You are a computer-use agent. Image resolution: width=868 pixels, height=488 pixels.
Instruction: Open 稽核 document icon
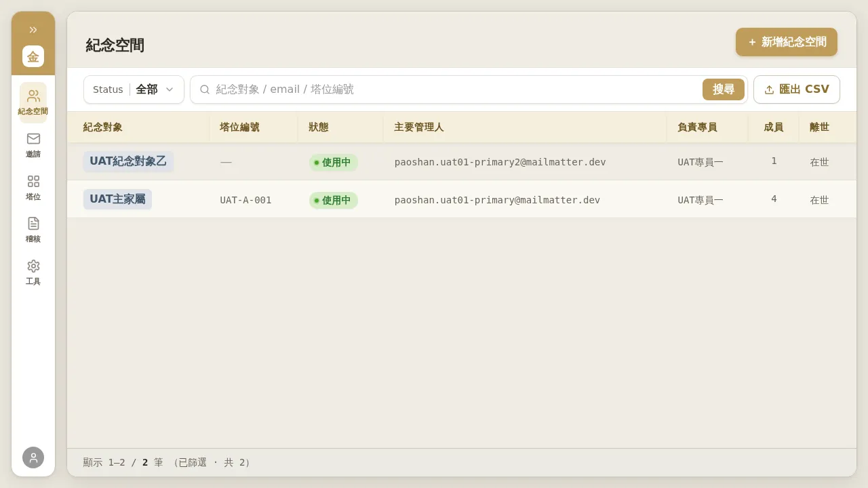[x=33, y=230]
